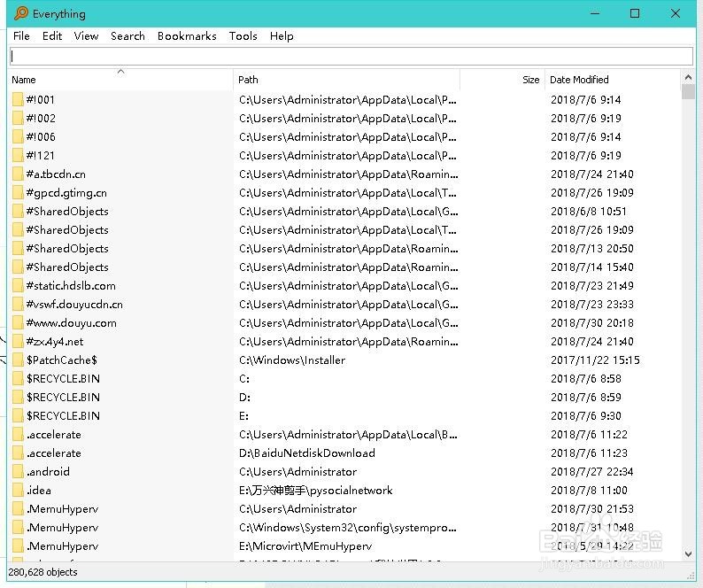Select the $RECYCLE.BIN folder icon on C:

coord(18,379)
